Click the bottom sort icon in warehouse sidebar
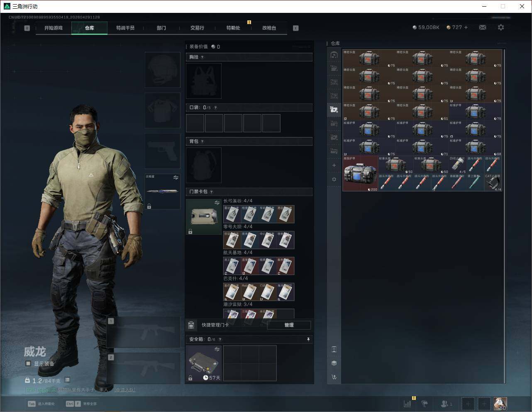The image size is (532, 412). pyautogui.click(x=334, y=377)
